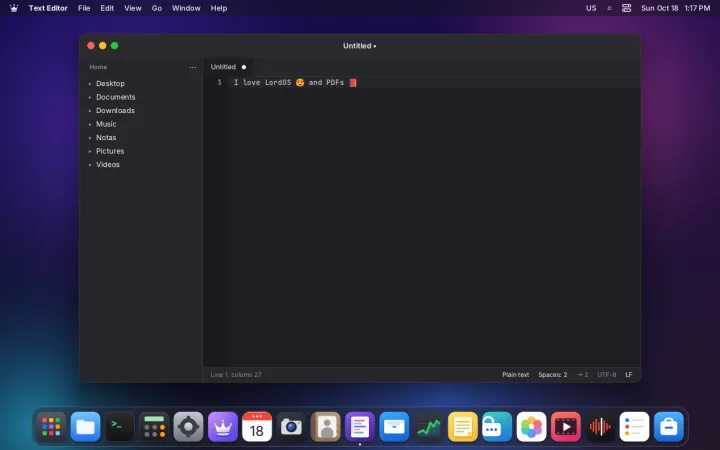720x450 pixels.
Task: Click the Text Editor app menu
Action: 48,8
